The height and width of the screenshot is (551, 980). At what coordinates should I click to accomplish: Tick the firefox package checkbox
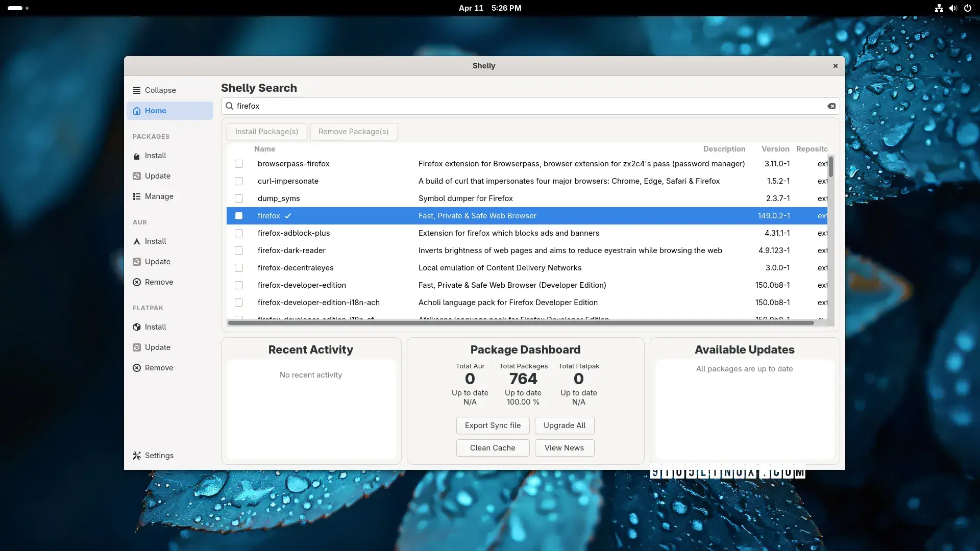tap(239, 216)
